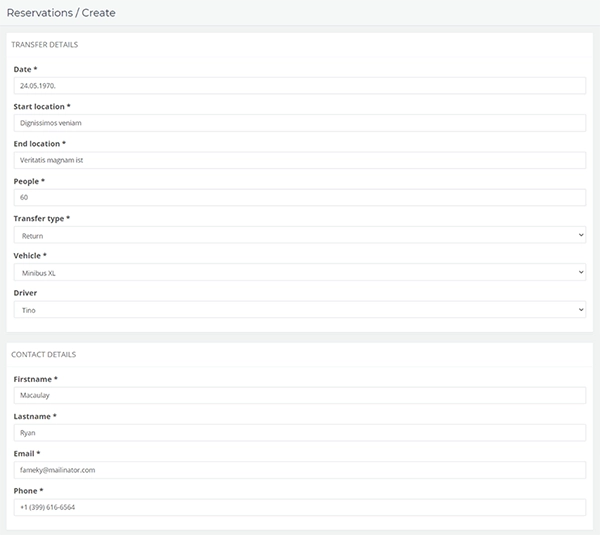Click the End location input box
The image size is (600, 535).
299,160
